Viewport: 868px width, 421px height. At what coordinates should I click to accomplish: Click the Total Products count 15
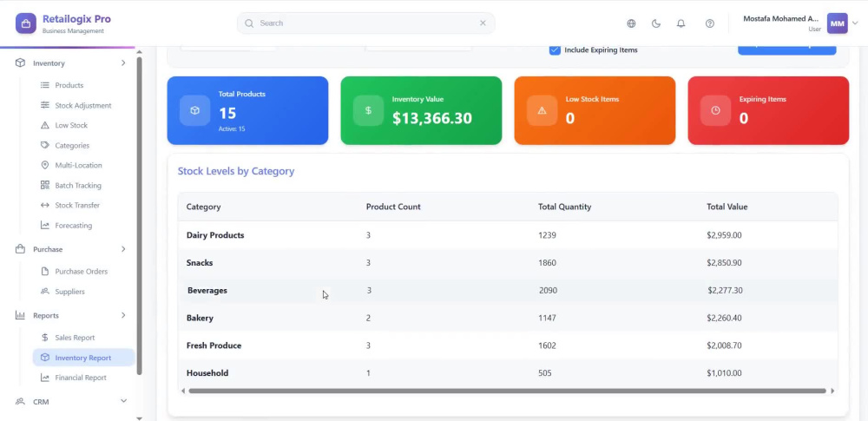pos(227,114)
